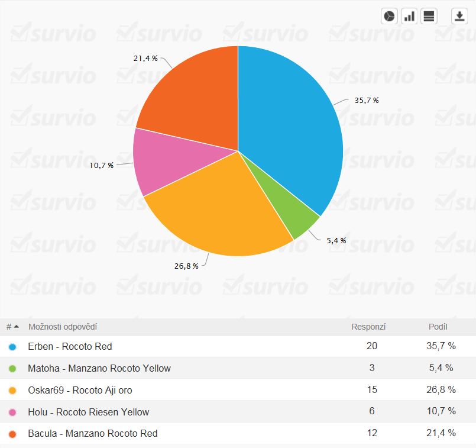476x448 pixels.
Task: Switch to table rows view
Action: coord(429,16)
